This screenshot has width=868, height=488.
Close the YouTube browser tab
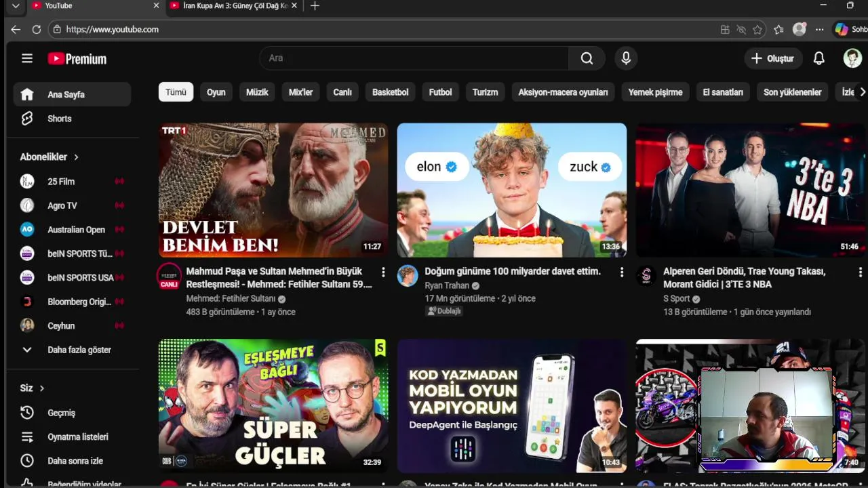pyautogui.click(x=156, y=6)
